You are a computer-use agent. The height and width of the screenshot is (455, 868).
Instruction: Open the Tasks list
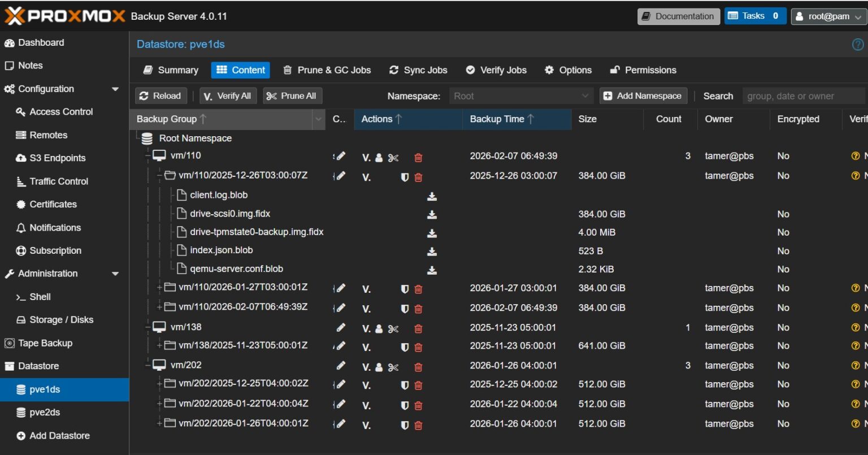click(756, 16)
